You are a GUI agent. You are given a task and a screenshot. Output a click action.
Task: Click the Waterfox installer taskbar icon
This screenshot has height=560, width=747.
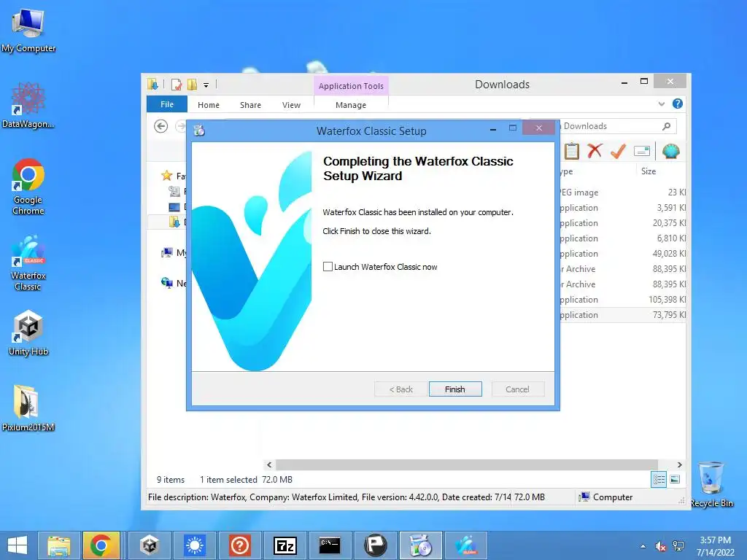[420, 545]
